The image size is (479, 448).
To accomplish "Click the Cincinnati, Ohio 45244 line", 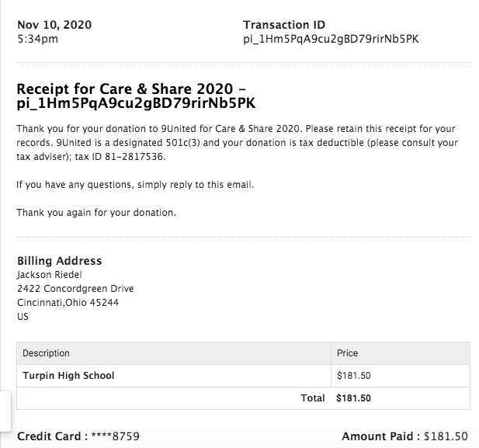I will tap(68, 303).
